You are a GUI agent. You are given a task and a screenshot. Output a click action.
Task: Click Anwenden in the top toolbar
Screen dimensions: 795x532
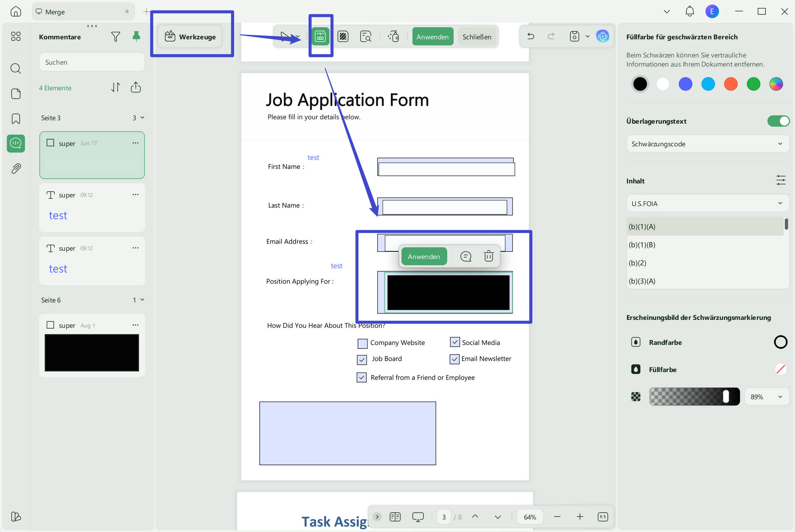tap(432, 37)
